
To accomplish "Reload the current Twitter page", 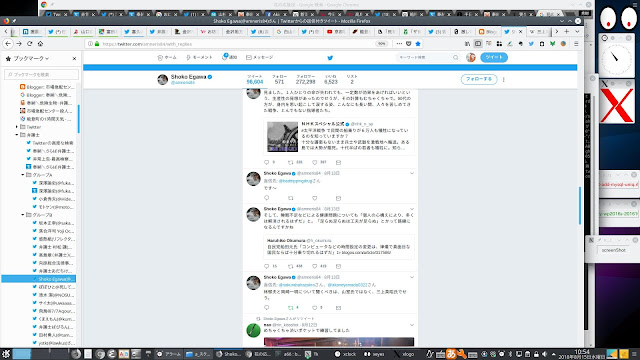I will pyautogui.click(x=29, y=44).
